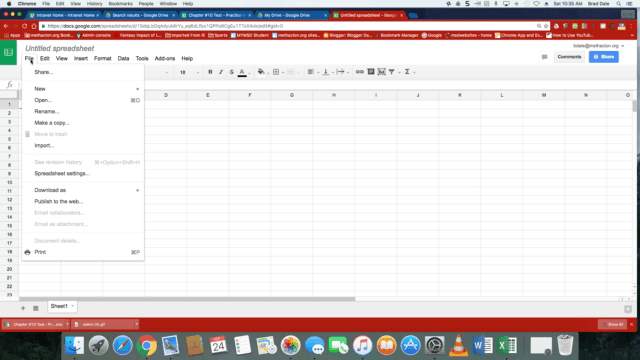
Task: Click the blue Share button
Action: point(604,57)
